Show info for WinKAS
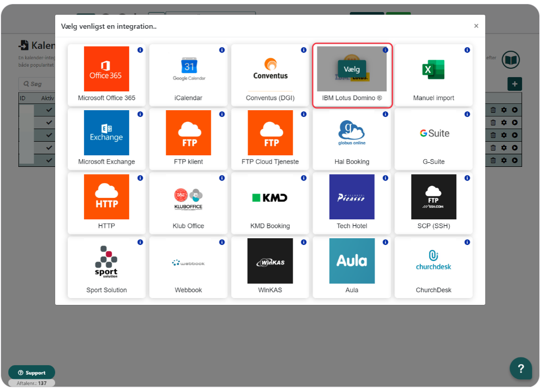The height and width of the screenshot is (392, 543). click(x=304, y=242)
